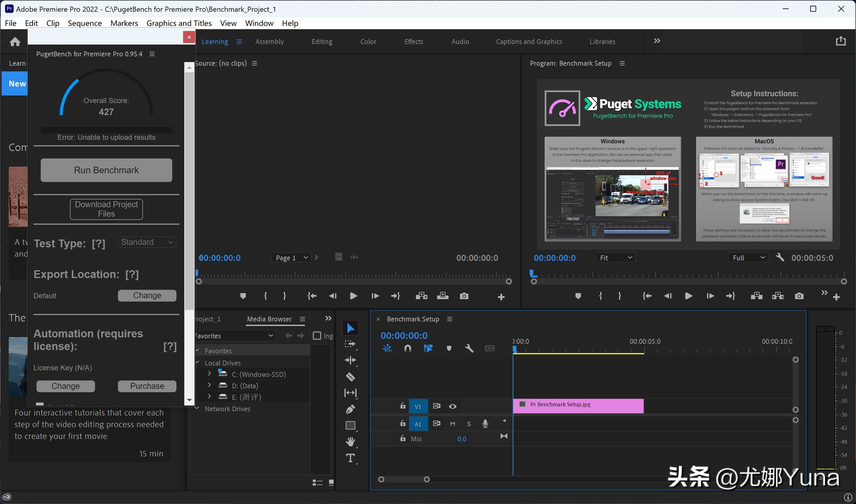Viewport: 856px width, 504px height.
Task: Click the Run Benchmark button
Action: 106,170
